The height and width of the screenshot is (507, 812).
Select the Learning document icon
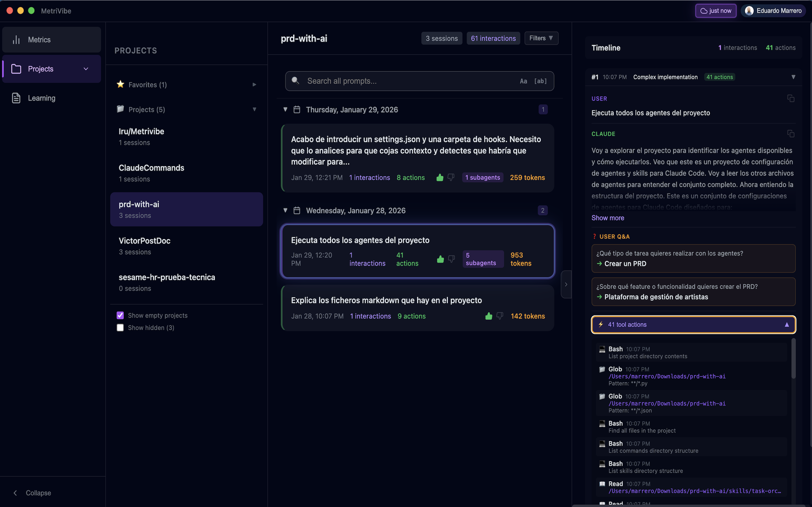point(16,98)
